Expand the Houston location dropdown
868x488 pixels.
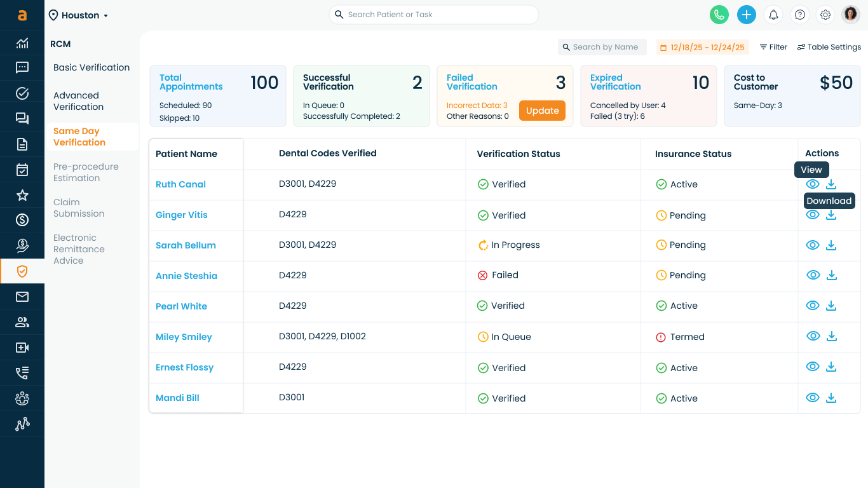79,15
